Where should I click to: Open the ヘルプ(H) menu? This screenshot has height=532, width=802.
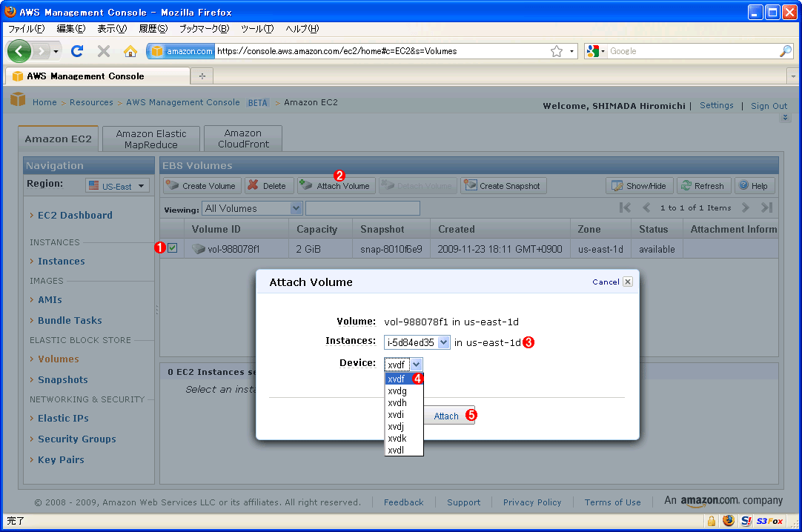tap(302, 29)
